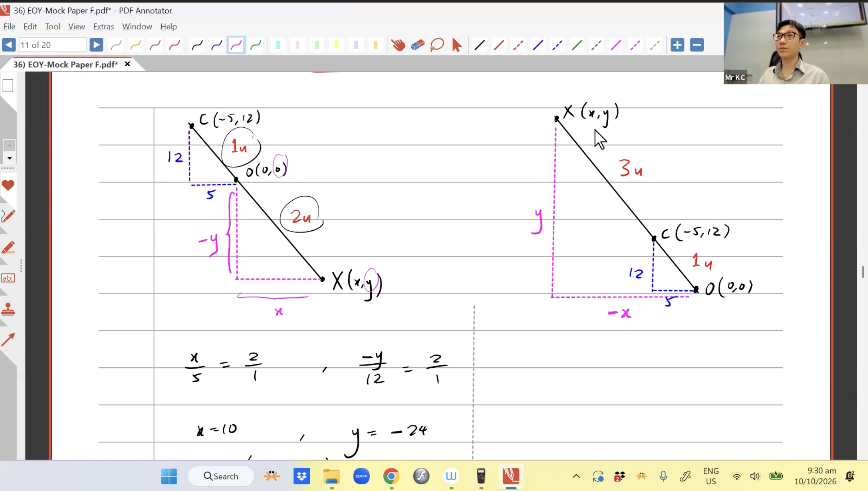Select the eraser tool
Screen dimensions: 868x491
[x=418, y=45]
